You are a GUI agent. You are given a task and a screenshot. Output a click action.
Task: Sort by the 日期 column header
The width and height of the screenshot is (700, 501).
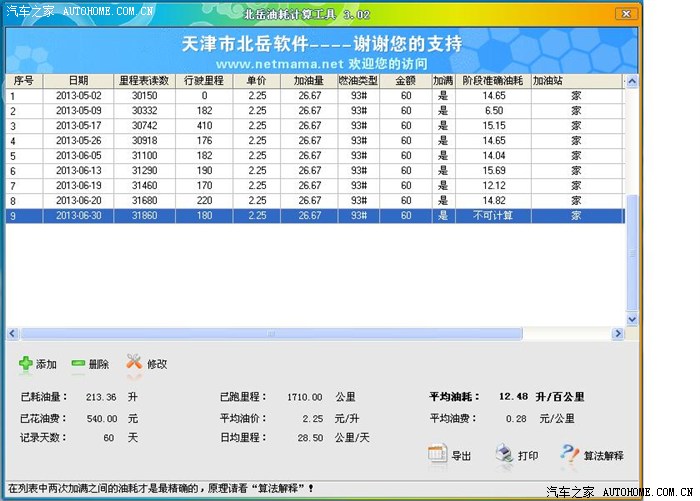point(78,80)
